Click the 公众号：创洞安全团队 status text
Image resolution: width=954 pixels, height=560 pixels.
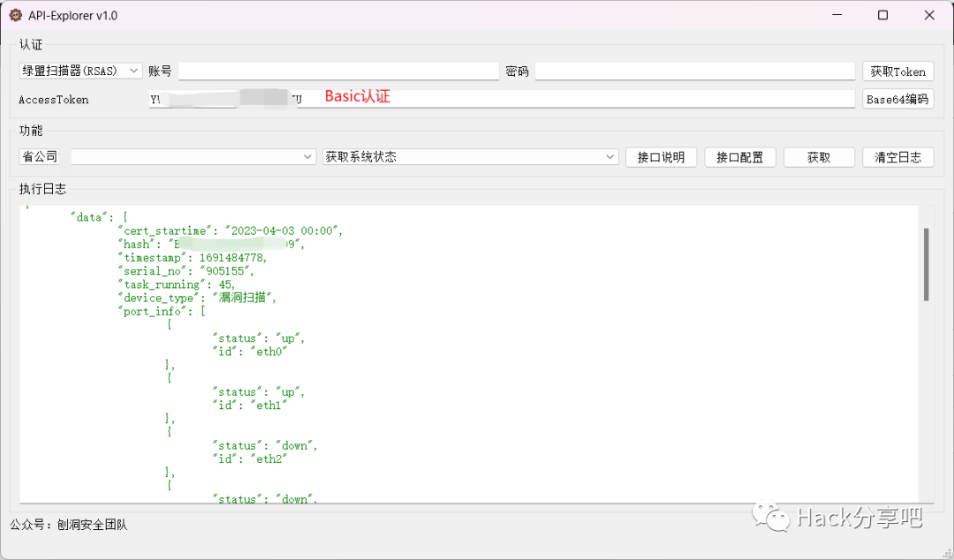coord(69,525)
